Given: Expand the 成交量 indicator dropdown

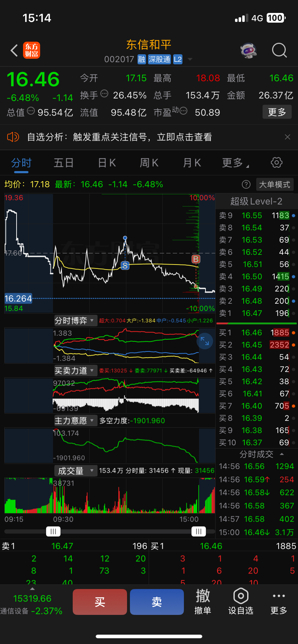Looking at the screenshot, I should (x=76, y=470).
